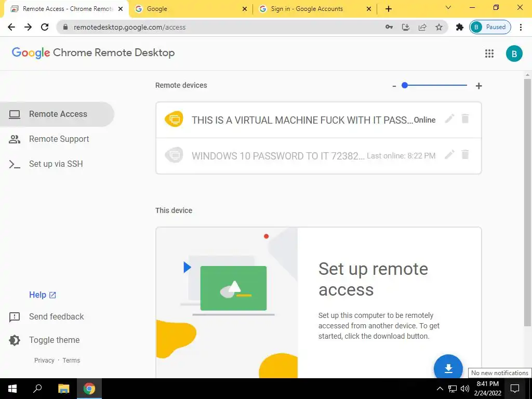The image size is (532, 399).
Task: Open the volume speaker icon in tray
Action: click(465, 389)
